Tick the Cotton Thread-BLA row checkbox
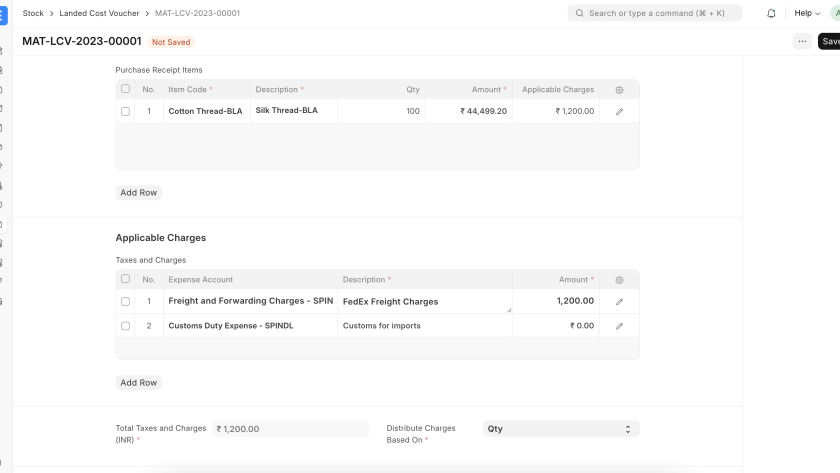The width and height of the screenshot is (840, 473). 125,111
